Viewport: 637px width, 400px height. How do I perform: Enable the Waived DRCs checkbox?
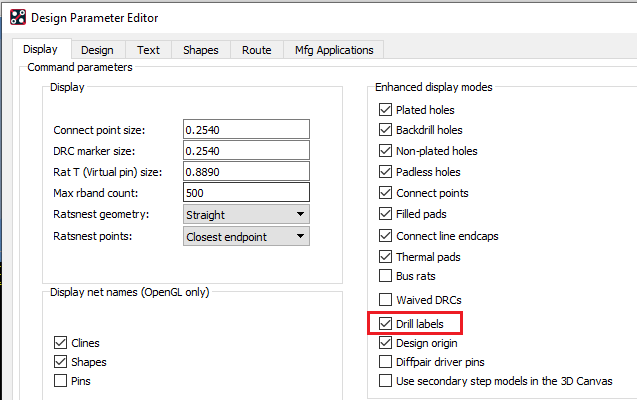385,300
